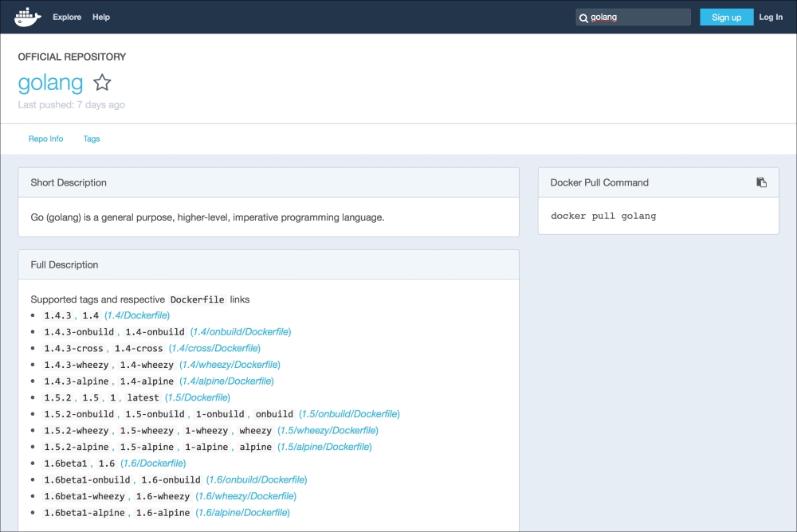Open the 1.6/alpine/Dockerfile link
Image resolution: width=797 pixels, height=532 pixels.
(243, 512)
